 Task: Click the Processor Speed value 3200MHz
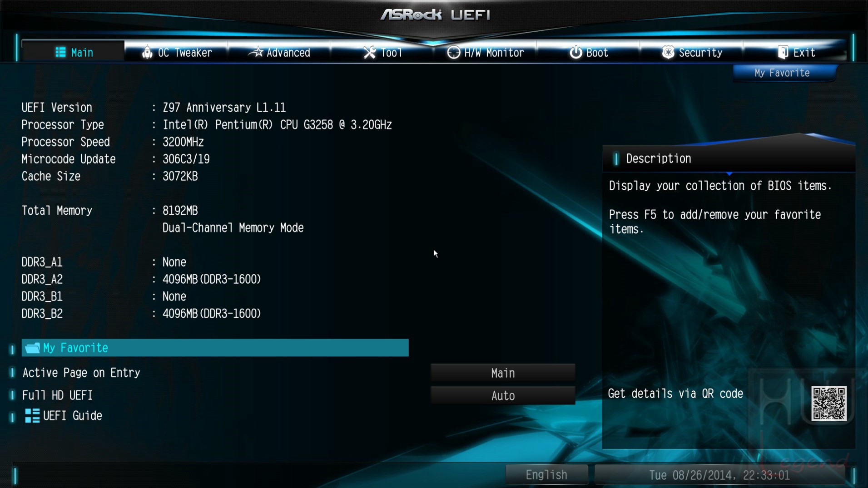click(183, 142)
